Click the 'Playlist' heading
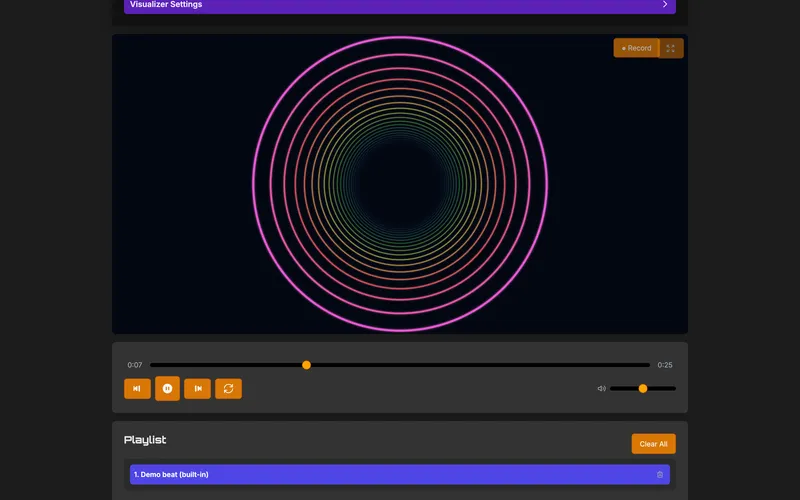Image resolution: width=800 pixels, height=500 pixels. point(145,440)
